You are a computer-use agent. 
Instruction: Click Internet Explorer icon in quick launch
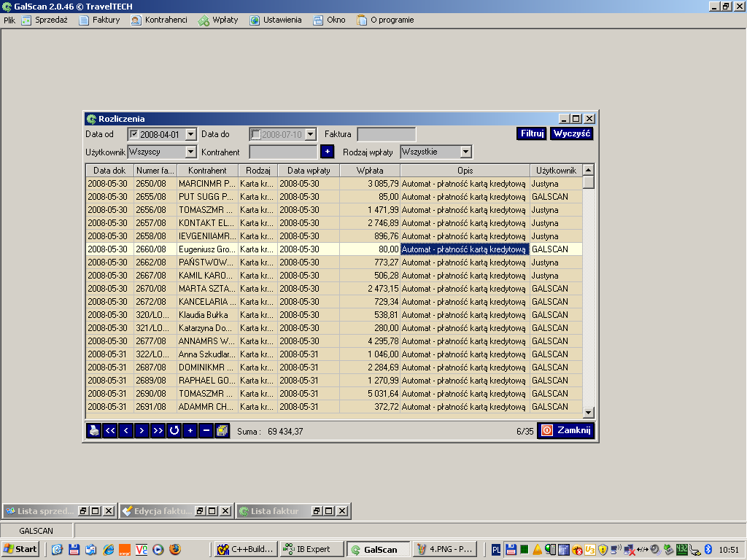click(108, 549)
